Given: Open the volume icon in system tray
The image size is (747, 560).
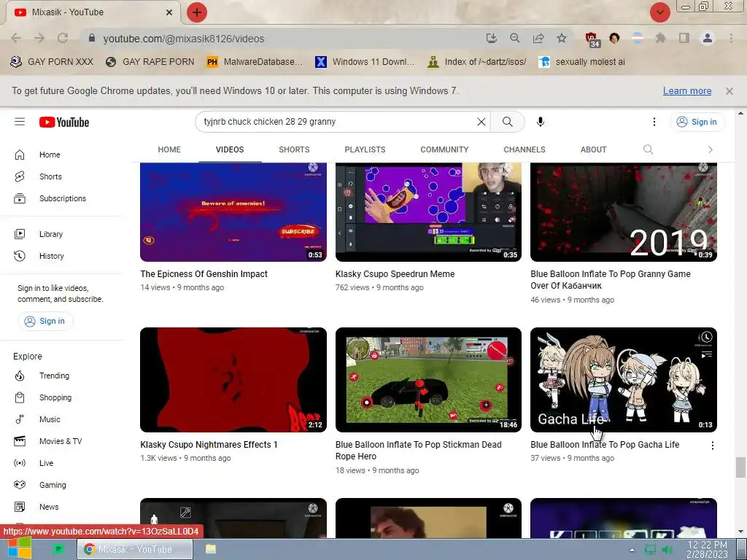Looking at the screenshot, I should (x=668, y=550).
